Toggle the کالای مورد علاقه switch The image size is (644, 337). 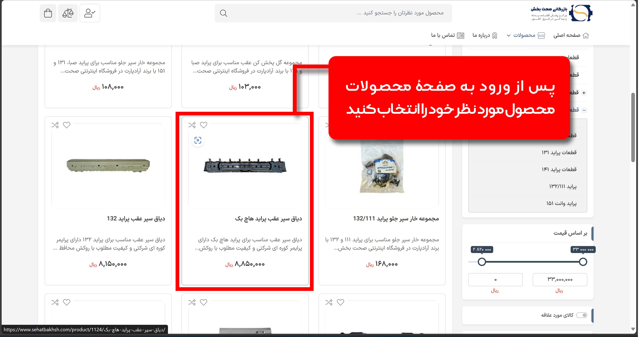[x=582, y=315]
